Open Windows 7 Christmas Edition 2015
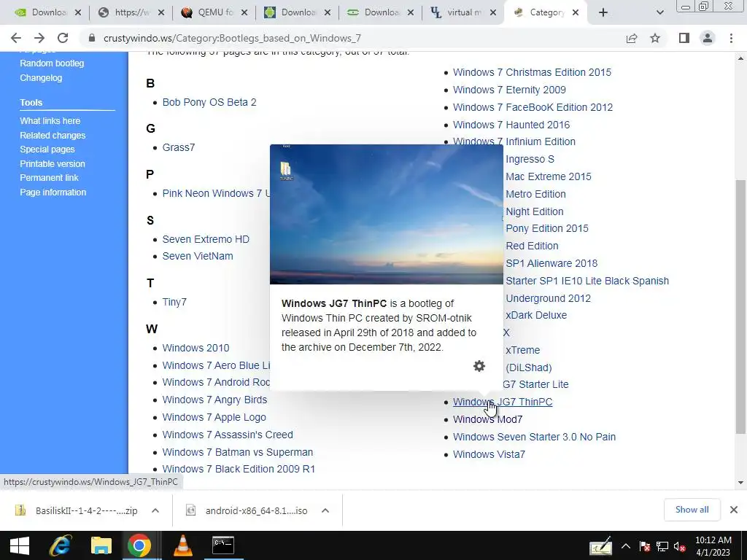747x560 pixels. (532, 72)
